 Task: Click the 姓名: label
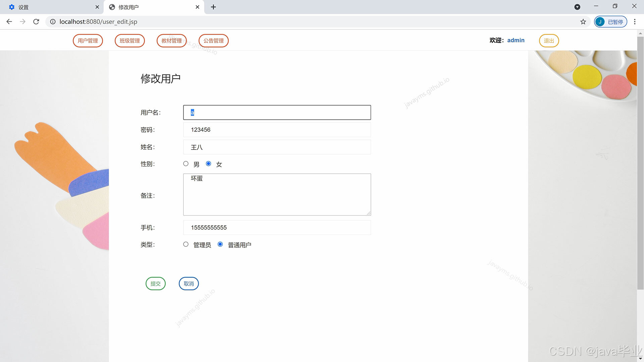(148, 147)
